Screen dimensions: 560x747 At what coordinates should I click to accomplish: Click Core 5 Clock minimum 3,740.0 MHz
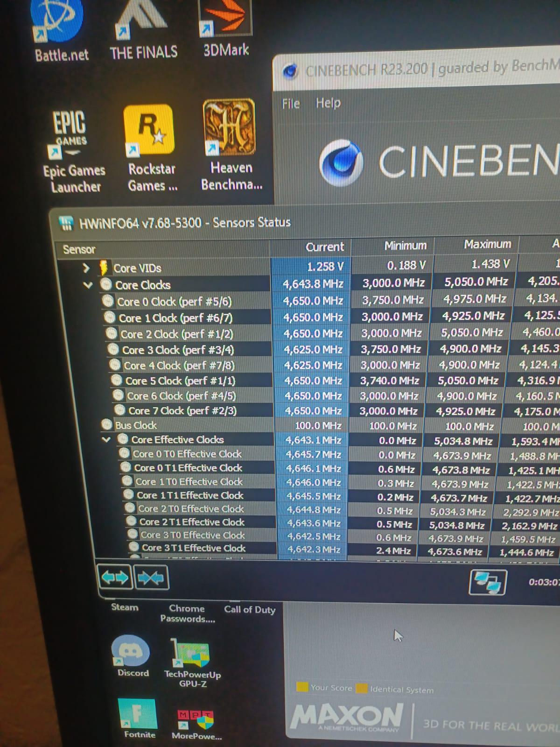pyautogui.click(x=390, y=381)
